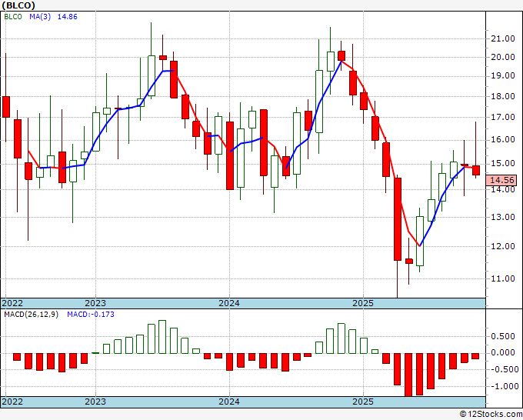Click the highlighted 14.56 price tag
Image resolution: width=523 pixels, height=420 pixels.
click(x=502, y=180)
